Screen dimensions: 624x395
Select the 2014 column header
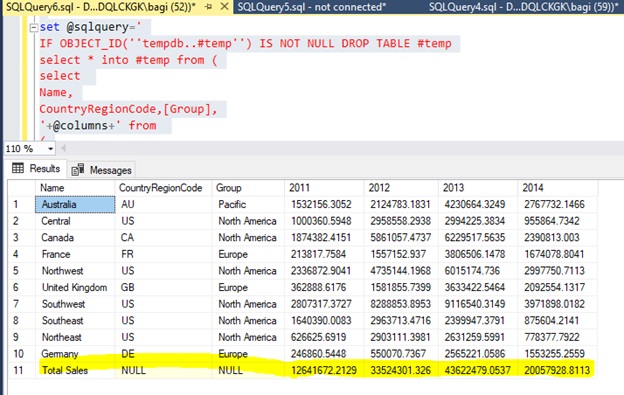point(558,188)
